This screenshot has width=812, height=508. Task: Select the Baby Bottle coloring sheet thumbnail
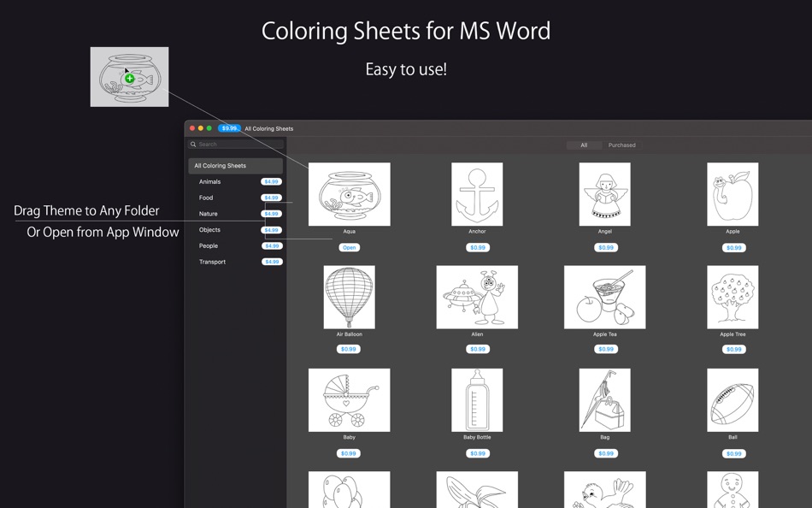pyautogui.click(x=477, y=400)
